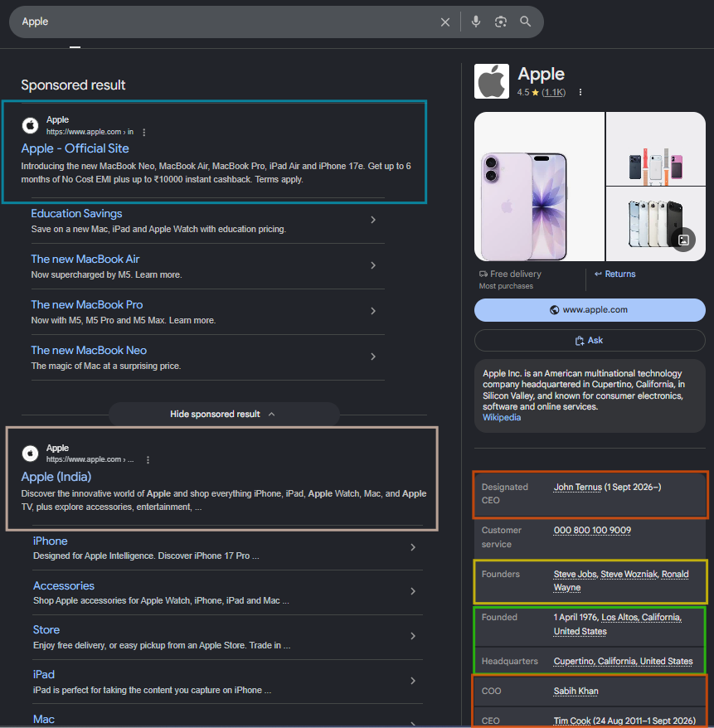Start voice search with the microphone icon
Screen dimensions: 714x728
point(476,22)
